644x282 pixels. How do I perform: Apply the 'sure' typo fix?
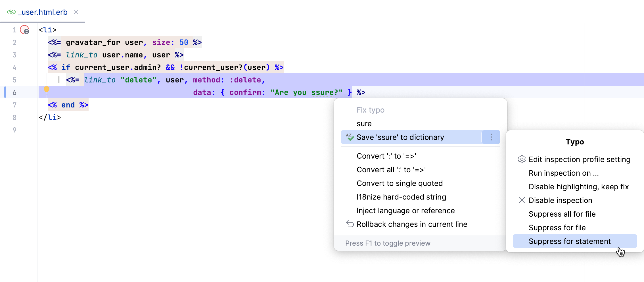(364, 123)
